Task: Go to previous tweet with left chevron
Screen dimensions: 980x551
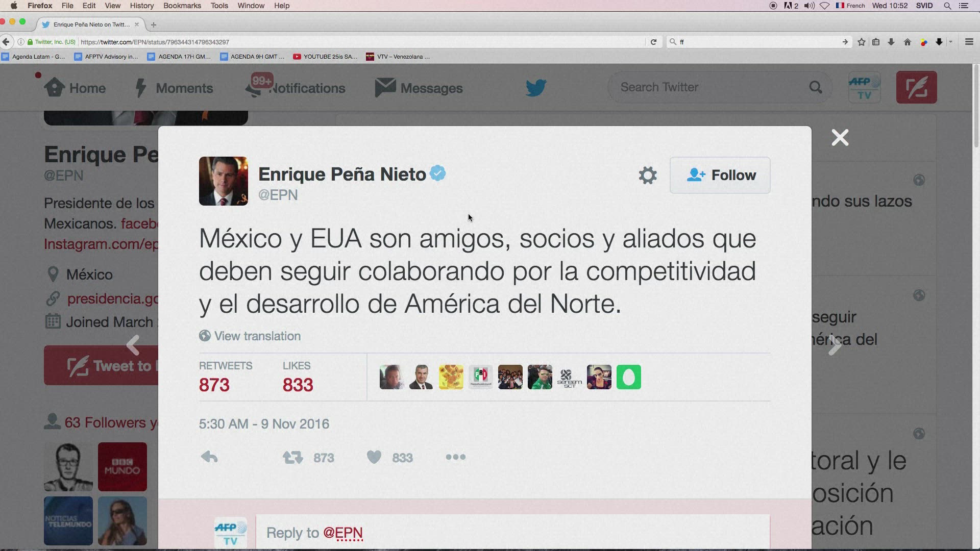Action: pos(133,345)
